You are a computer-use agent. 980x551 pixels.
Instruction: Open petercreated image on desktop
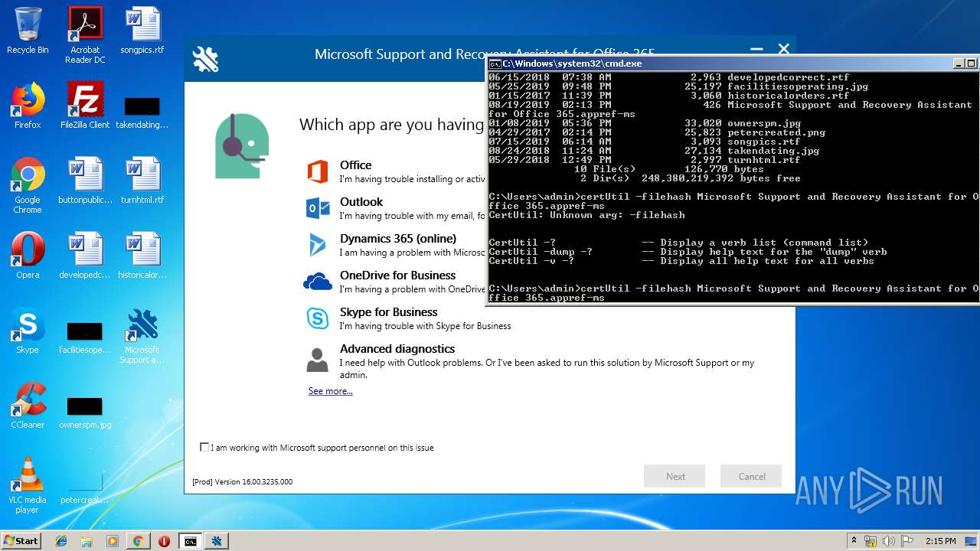[85, 487]
